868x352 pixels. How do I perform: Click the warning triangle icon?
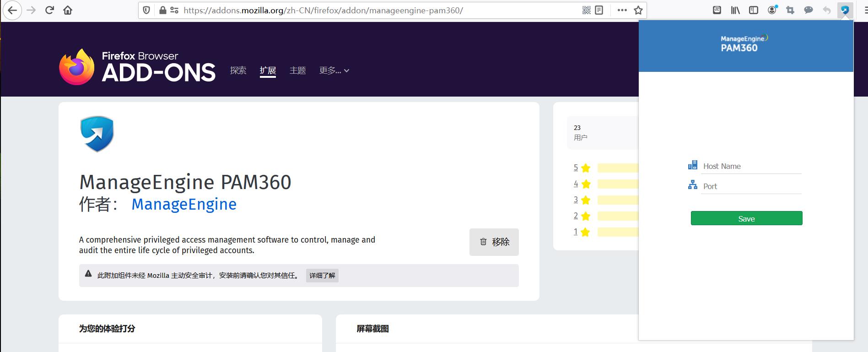coord(88,274)
